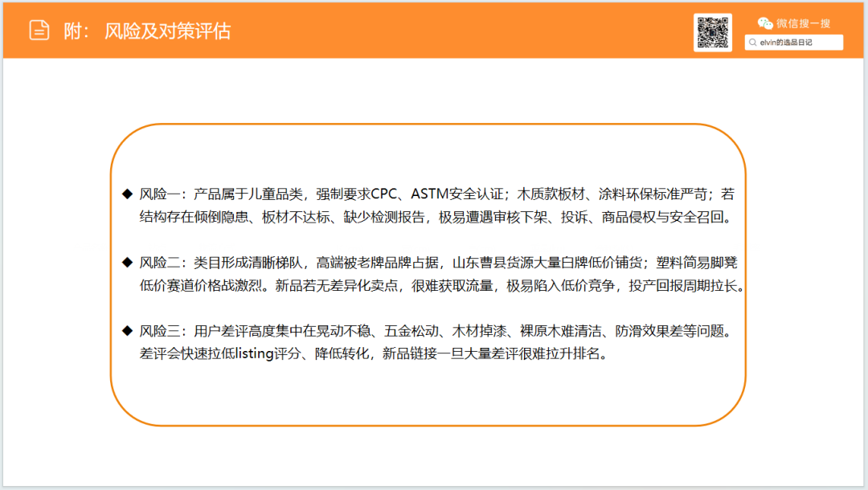The height and width of the screenshot is (490, 868).
Task: Click the text 风险二：类目形成清晰梯队
Action: point(222,263)
